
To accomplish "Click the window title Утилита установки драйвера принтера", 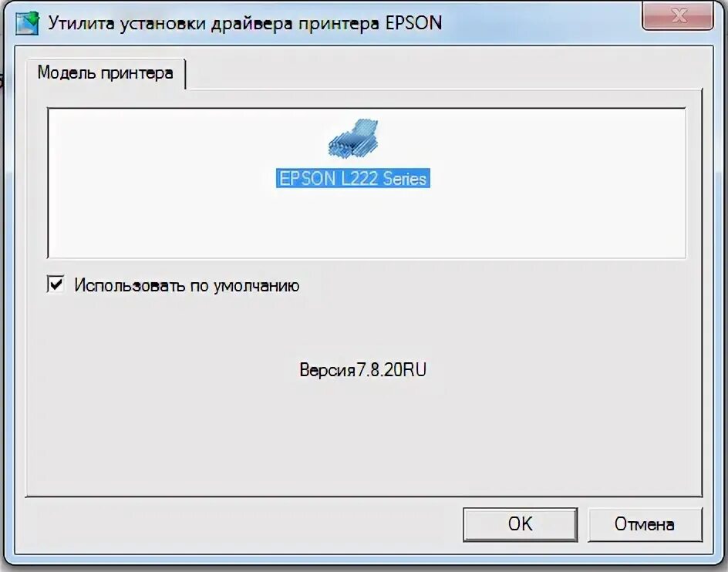I will [214, 23].
